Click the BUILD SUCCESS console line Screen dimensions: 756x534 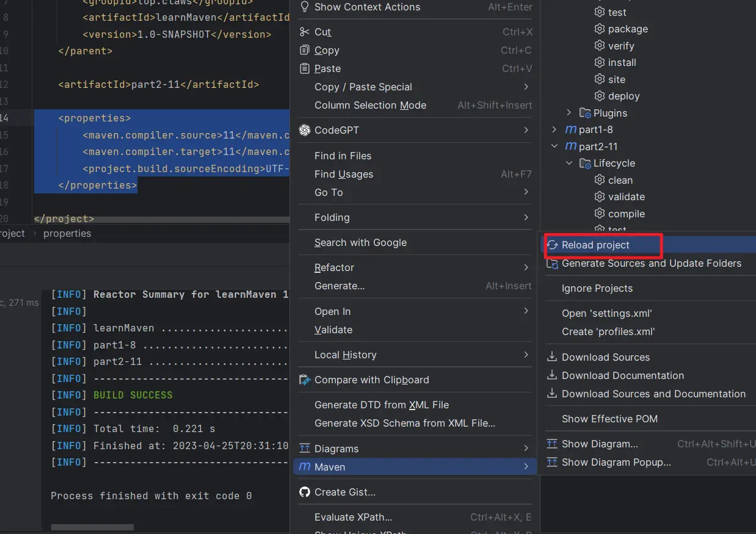tap(133, 395)
